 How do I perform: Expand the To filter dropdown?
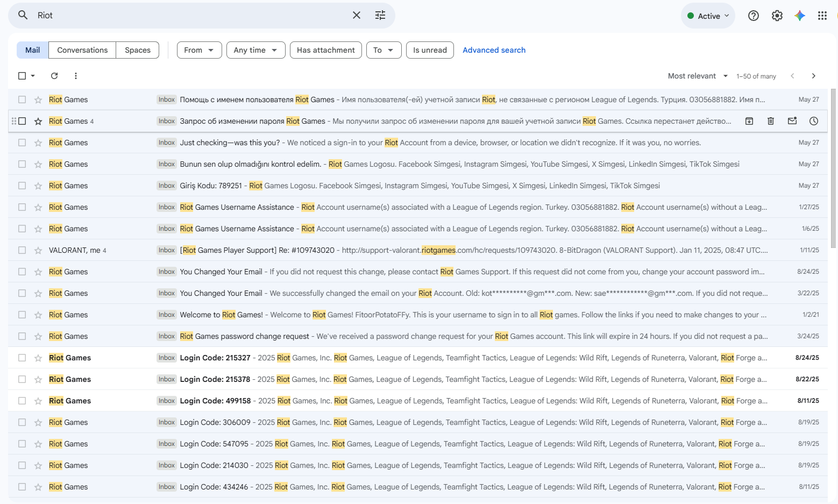(384, 50)
